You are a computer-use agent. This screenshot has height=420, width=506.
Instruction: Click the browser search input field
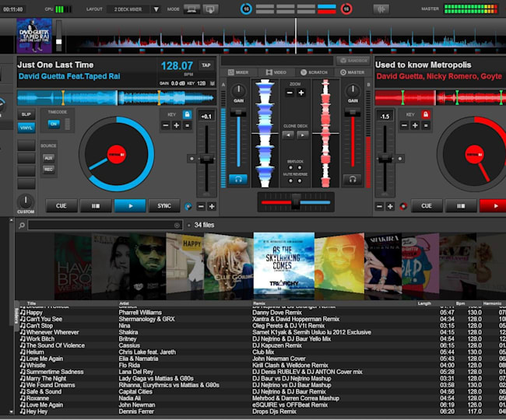[105, 225]
